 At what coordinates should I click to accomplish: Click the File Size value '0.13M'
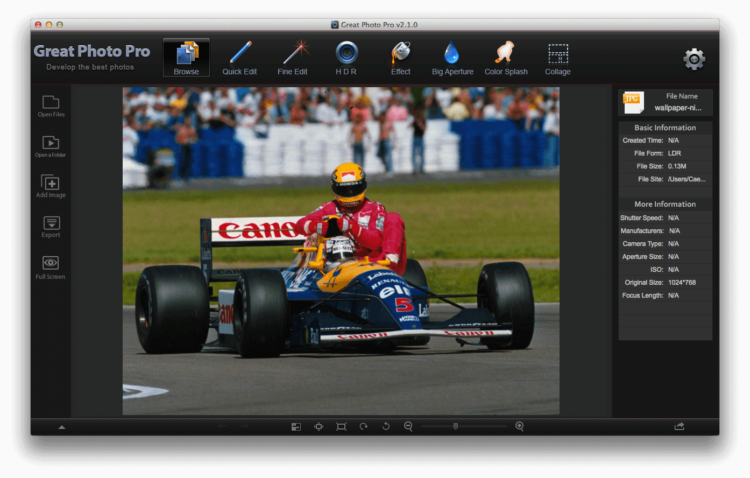click(677, 167)
